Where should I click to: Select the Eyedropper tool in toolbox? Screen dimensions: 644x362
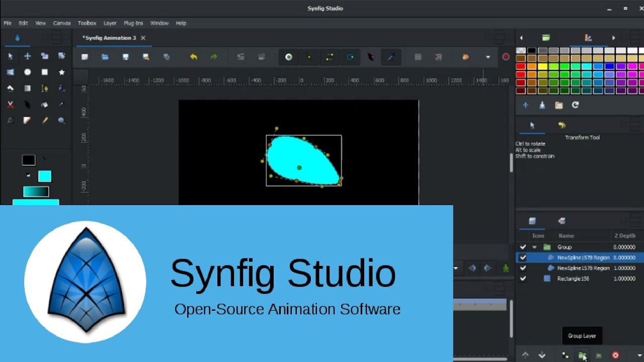tap(61, 105)
